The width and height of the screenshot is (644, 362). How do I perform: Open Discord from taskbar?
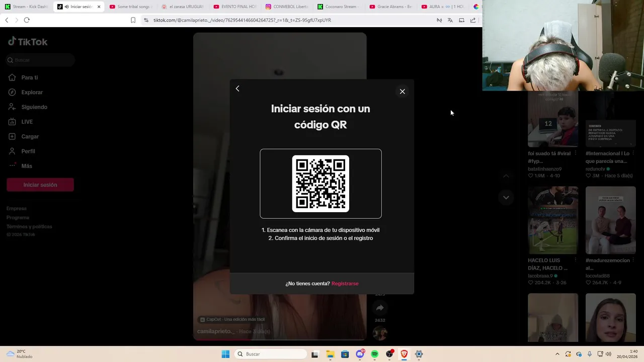(x=360, y=354)
